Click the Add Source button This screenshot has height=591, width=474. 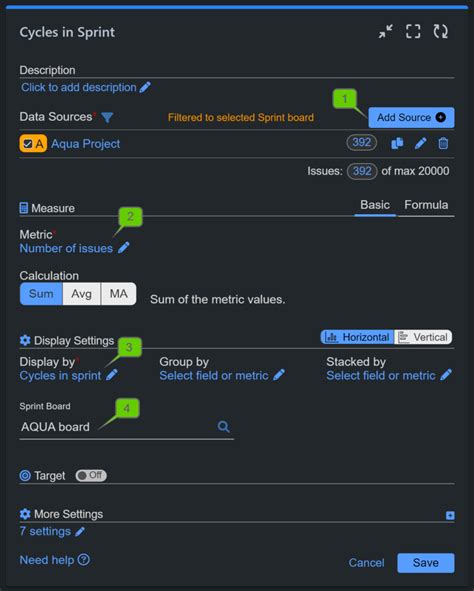[x=411, y=118]
